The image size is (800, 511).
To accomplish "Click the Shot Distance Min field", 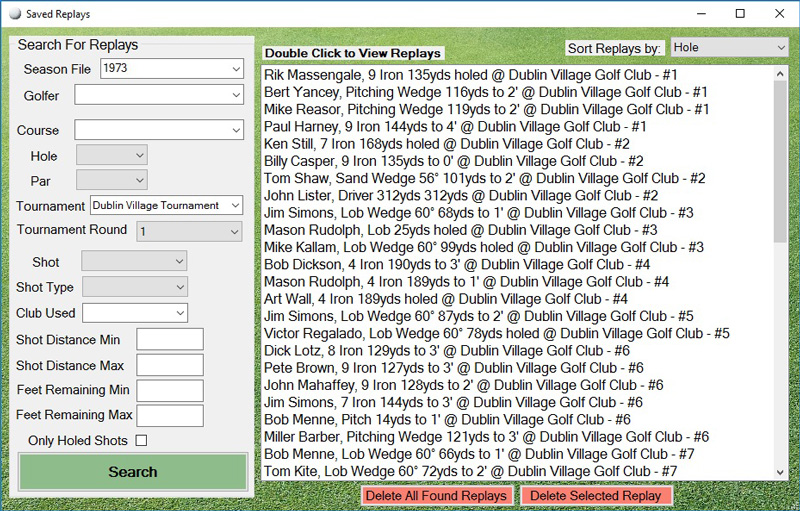I will [169, 340].
